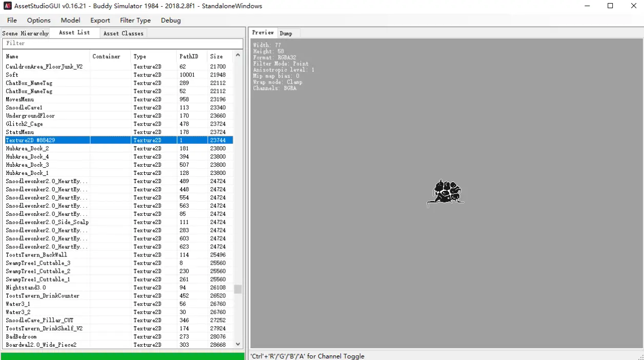Select Snoodlewonker2.0_HeartEy row with PathID 489

[118, 181]
